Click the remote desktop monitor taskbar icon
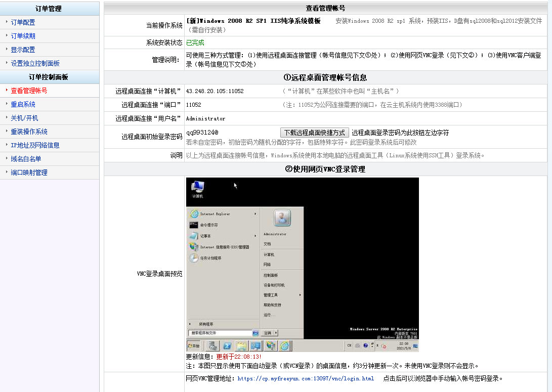Screen dimensions: 552x392 256,346
